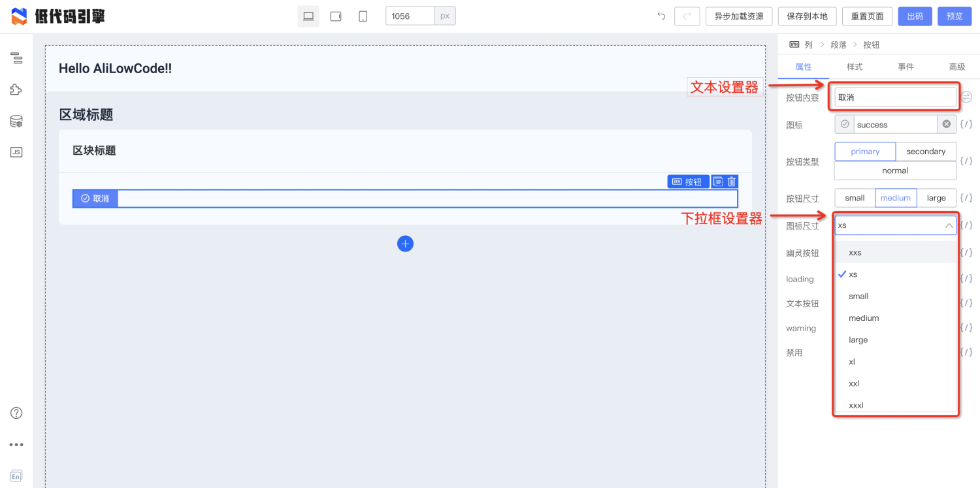Viewport: 980px width, 488px height.
Task: Choose xxxl icon size option
Action: click(x=895, y=405)
